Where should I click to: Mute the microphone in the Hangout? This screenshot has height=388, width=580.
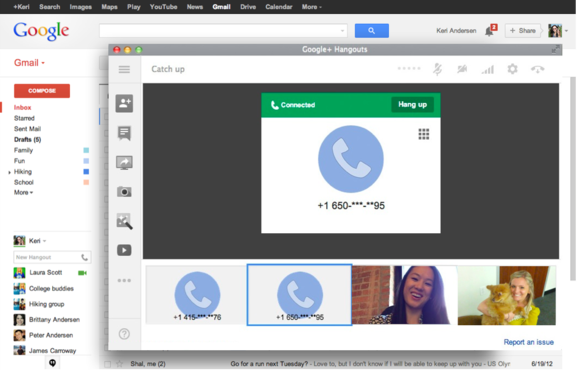[x=438, y=69]
